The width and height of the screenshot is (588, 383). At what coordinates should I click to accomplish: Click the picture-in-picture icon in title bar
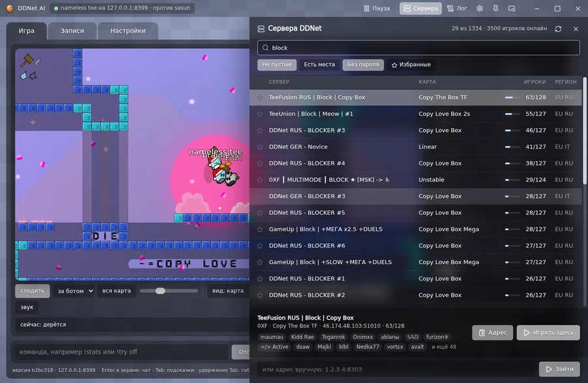pos(512,8)
